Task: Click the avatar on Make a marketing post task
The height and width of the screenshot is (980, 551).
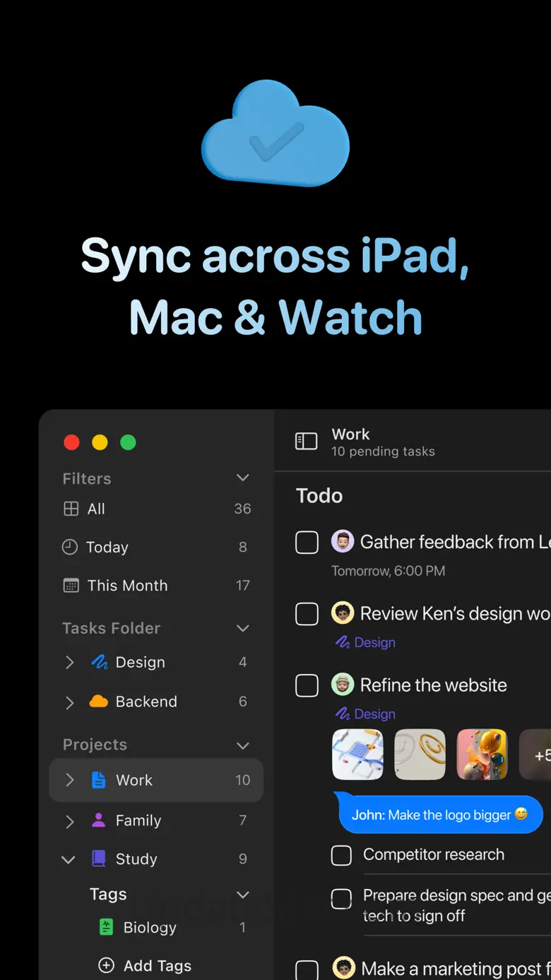Action: point(344,968)
